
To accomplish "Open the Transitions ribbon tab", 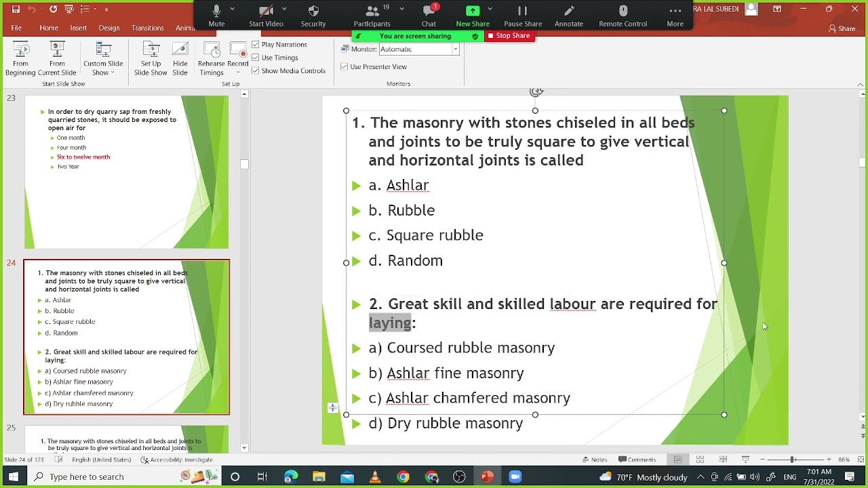I will tap(148, 28).
